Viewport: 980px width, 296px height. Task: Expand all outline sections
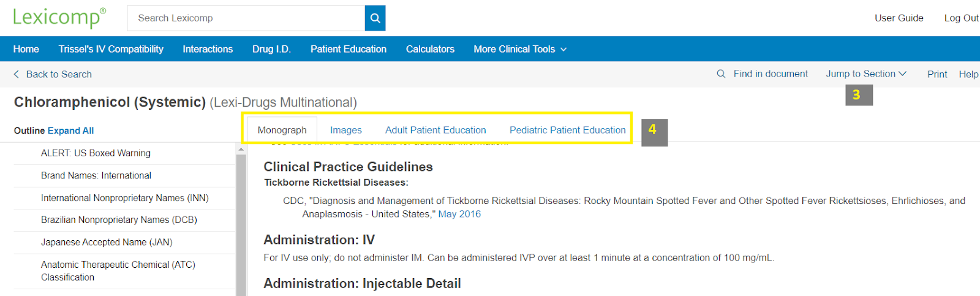coord(70,131)
